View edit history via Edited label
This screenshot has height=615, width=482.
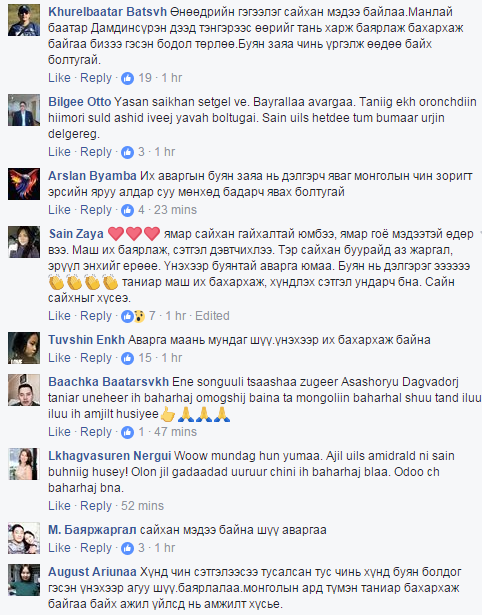(x=212, y=316)
